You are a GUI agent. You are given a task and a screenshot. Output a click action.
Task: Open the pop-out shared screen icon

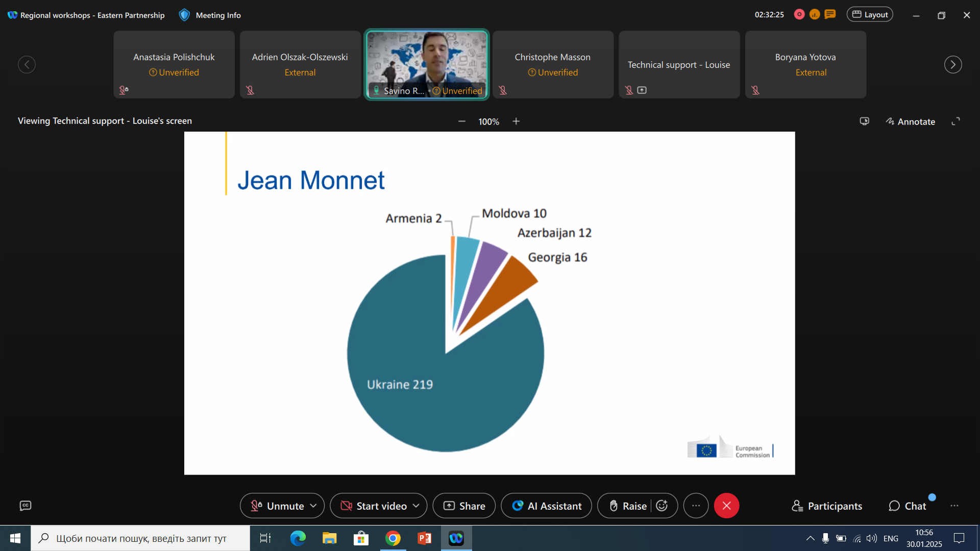pos(864,121)
